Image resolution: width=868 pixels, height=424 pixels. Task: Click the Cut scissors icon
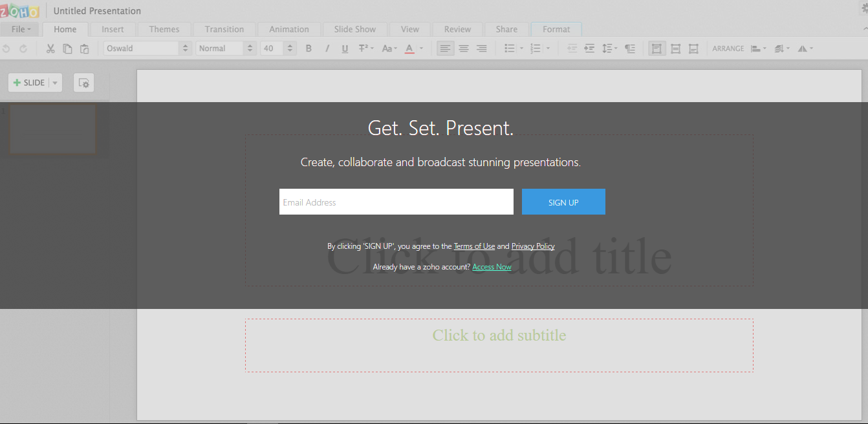[x=50, y=48]
